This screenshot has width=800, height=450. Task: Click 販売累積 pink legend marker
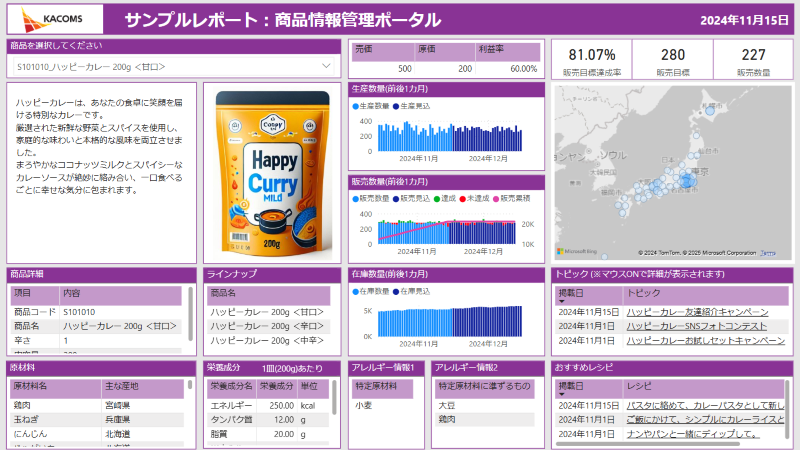point(495,199)
